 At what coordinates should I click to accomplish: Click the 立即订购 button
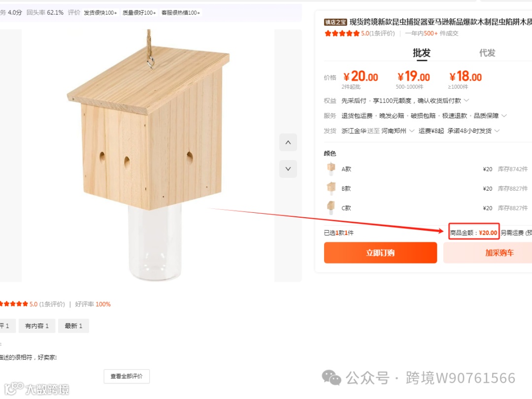coord(380,253)
